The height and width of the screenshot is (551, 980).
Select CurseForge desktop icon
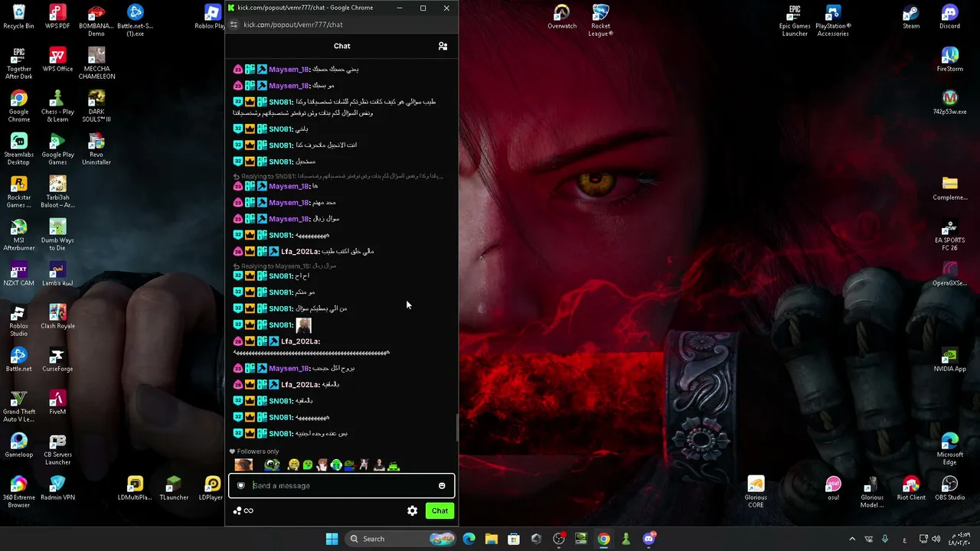pyautogui.click(x=57, y=360)
